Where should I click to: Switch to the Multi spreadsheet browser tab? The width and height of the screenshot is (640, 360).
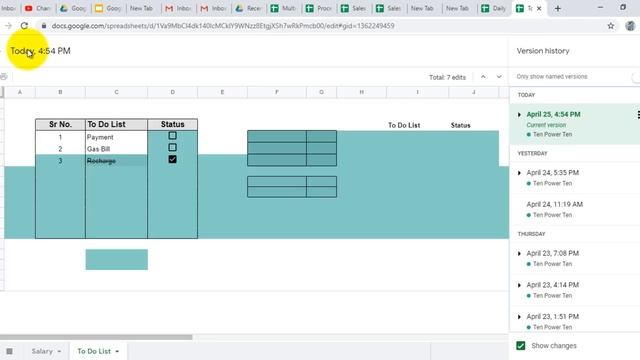284,8
